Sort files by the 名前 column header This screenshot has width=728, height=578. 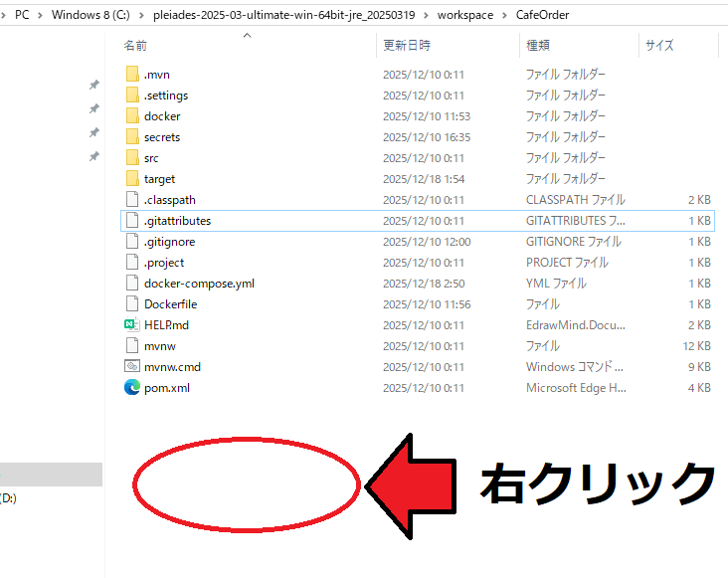click(x=135, y=46)
